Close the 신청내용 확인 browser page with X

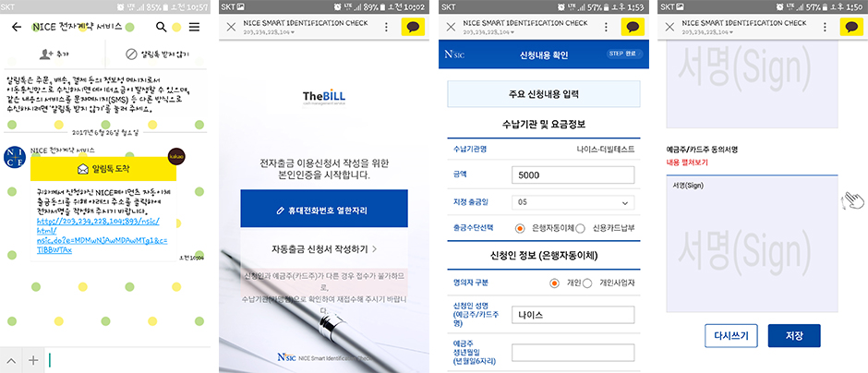pos(451,27)
